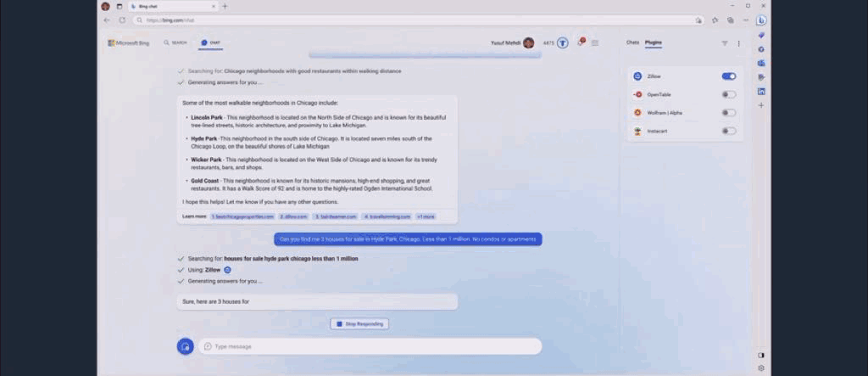868x376 pixels.
Task: Switch to the SEARCH tab
Action: (x=175, y=42)
